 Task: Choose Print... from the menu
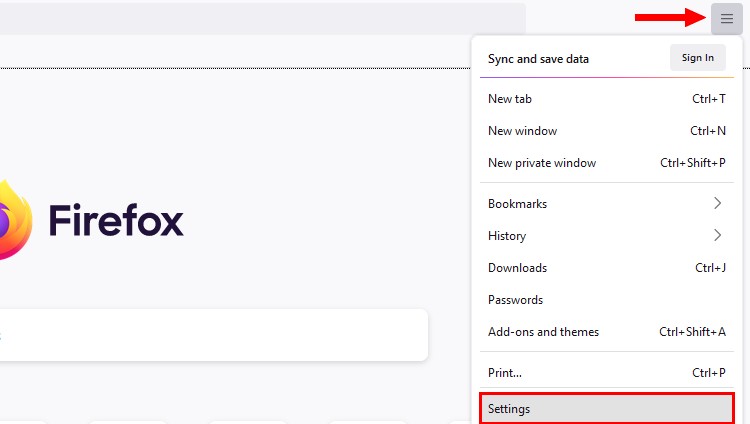[x=607, y=372]
